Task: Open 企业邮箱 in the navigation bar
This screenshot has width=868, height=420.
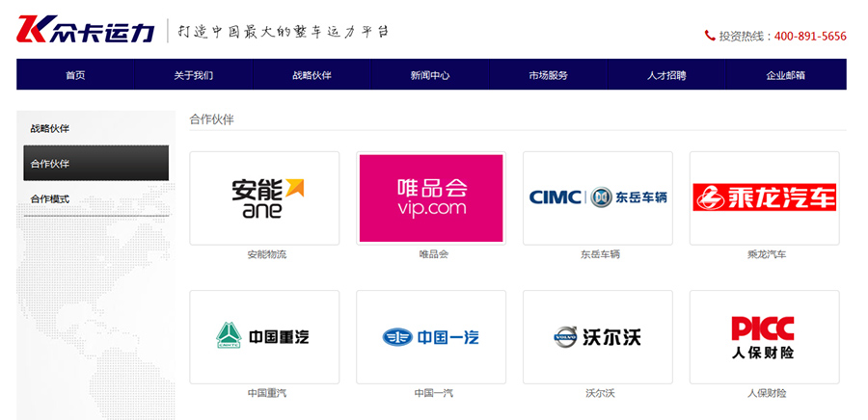Action: (x=785, y=74)
